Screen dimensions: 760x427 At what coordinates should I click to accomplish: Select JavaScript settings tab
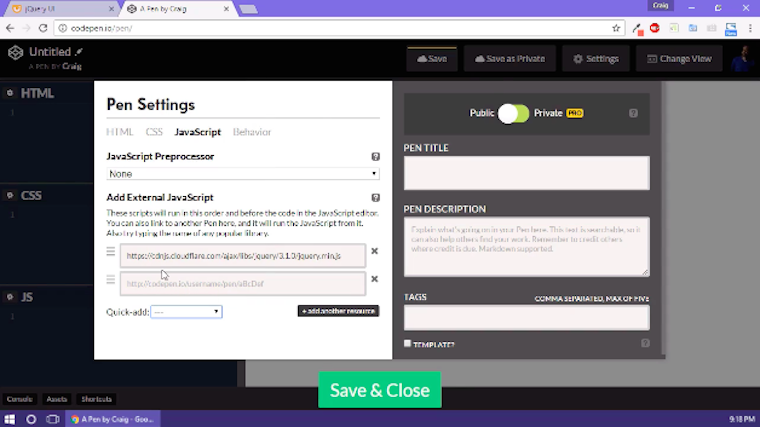pyautogui.click(x=198, y=132)
